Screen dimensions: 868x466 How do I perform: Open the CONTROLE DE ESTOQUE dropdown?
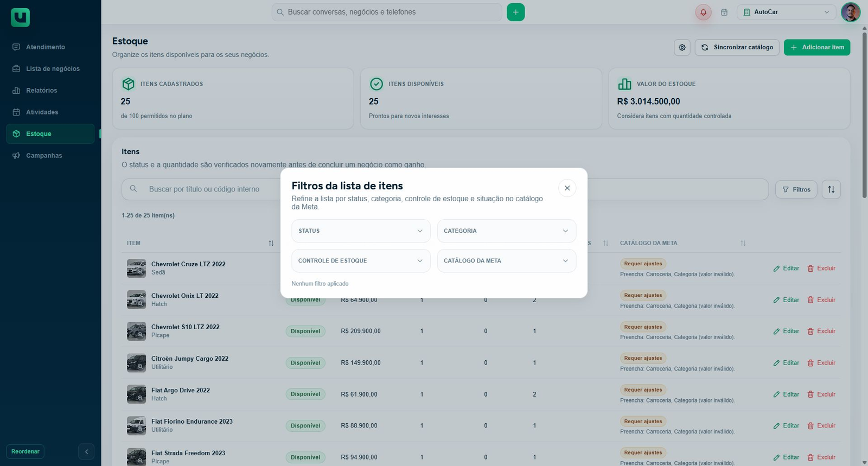(361, 261)
